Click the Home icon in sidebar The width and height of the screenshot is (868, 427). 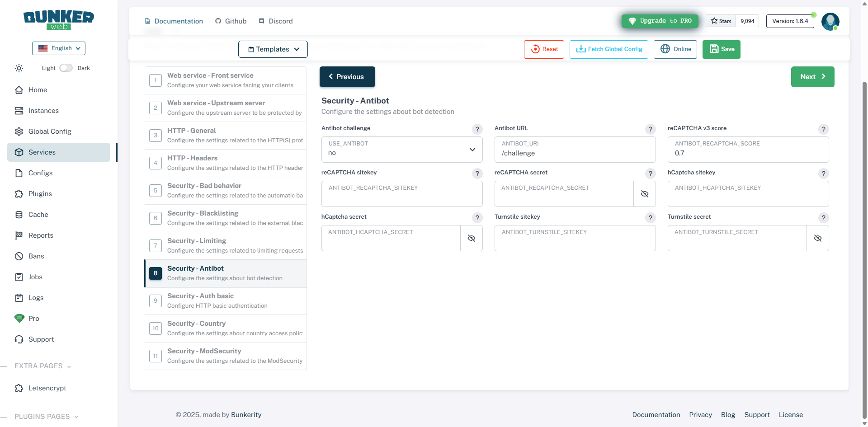19,90
